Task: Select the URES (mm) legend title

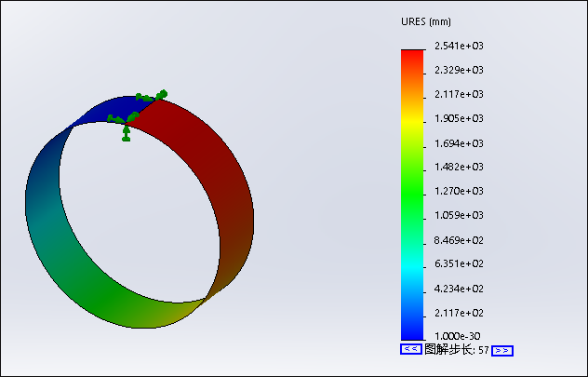Action: pyautogui.click(x=426, y=21)
